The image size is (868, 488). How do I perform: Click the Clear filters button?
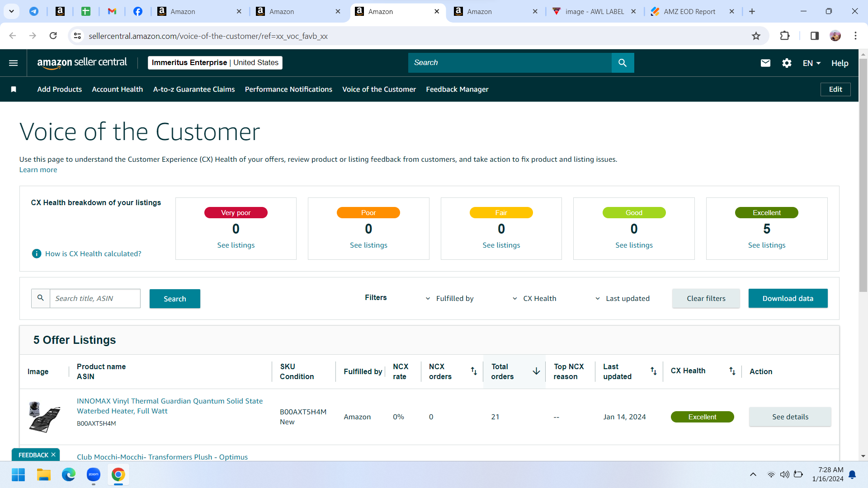(x=706, y=298)
